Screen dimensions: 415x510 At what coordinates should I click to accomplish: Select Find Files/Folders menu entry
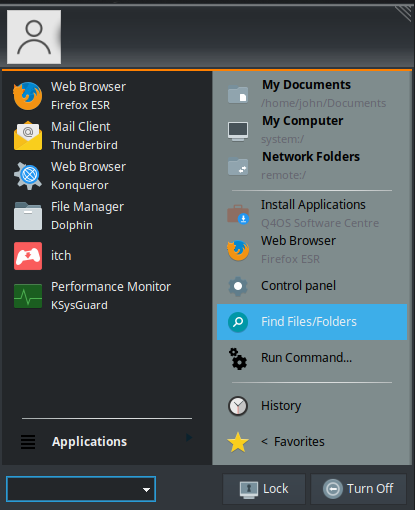click(x=312, y=322)
